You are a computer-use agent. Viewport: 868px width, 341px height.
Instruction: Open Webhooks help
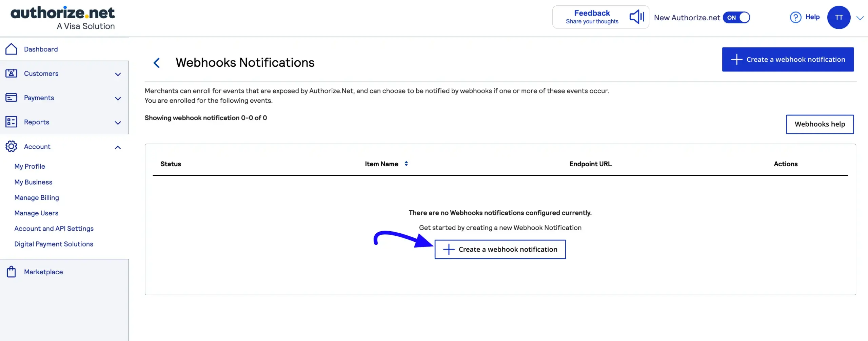click(x=820, y=124)
